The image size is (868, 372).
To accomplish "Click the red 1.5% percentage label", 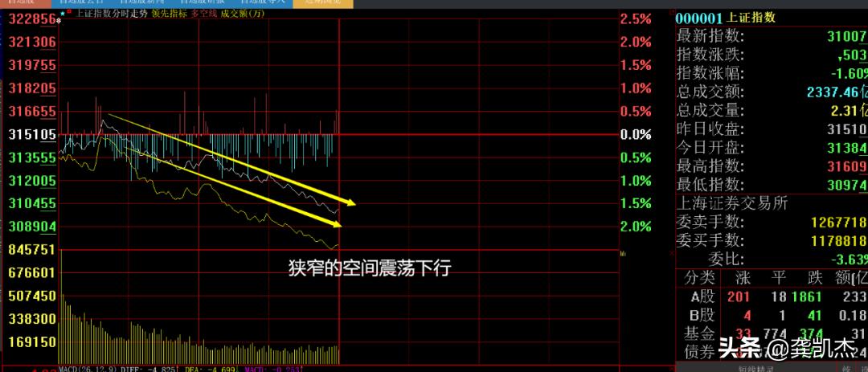I will tap(636, 65).
